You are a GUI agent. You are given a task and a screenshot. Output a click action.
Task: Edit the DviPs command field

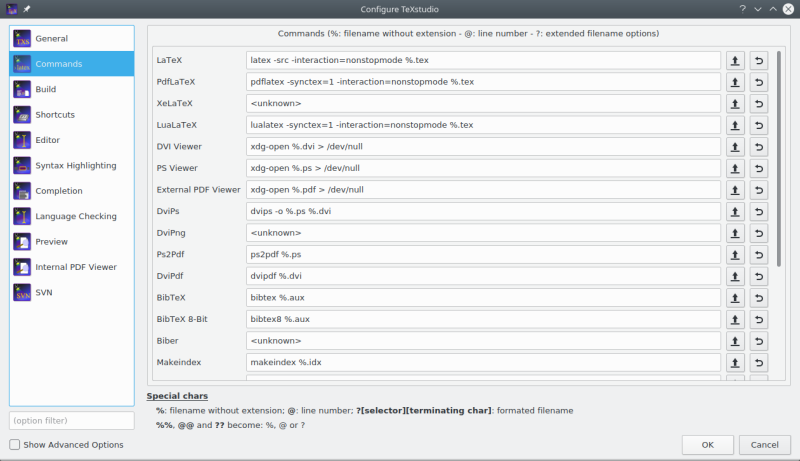pos(483,211)
